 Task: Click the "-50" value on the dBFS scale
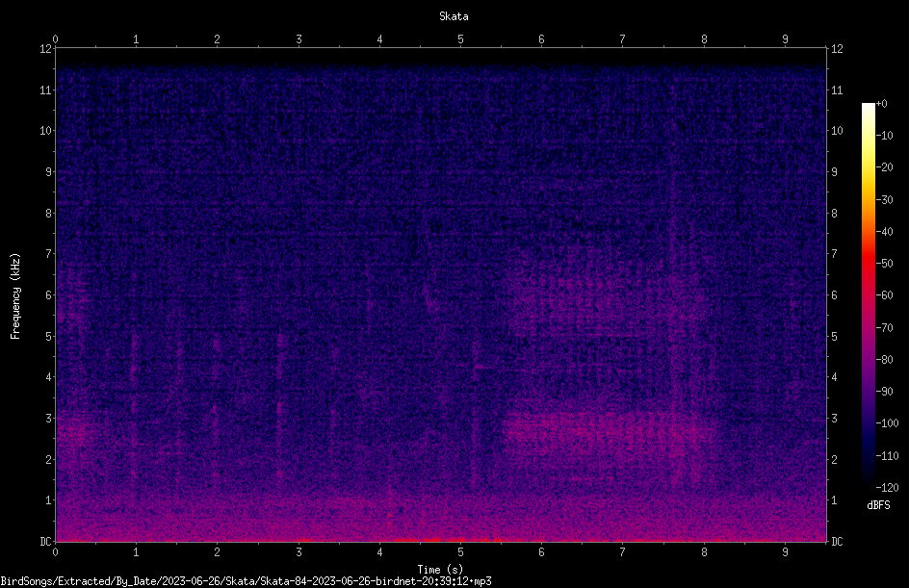coord(884,264)
